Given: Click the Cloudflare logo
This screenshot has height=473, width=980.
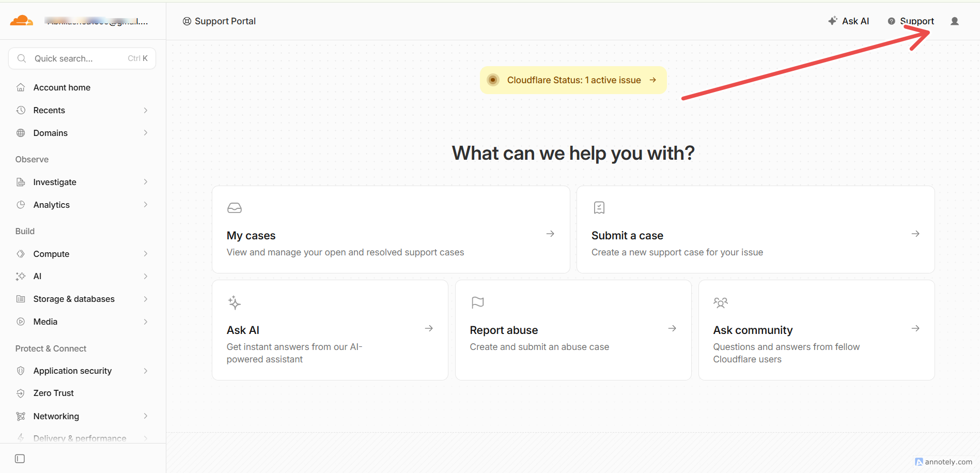Looking at the screenshot, I should pos(22,21).
